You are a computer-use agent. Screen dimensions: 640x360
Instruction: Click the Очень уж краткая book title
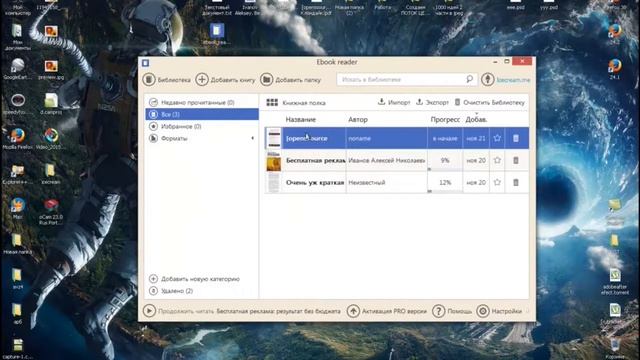[315, 182]
